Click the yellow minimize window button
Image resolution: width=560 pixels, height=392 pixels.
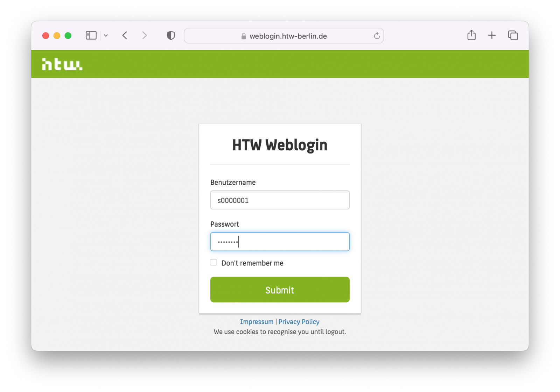(57, 35)
